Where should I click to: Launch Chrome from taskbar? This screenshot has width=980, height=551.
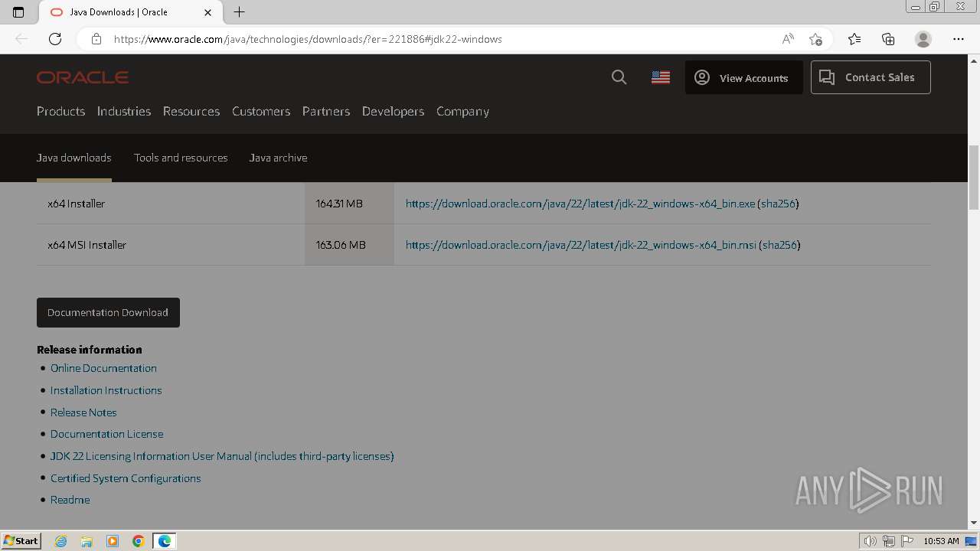coord(139,541)
